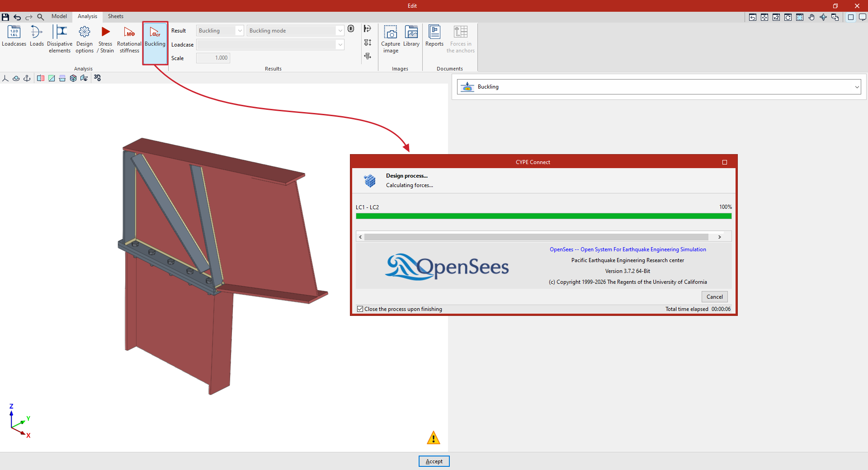Image resolution: width=868 pixels, height=470 pixels.
Task: Click the speech bubble comment icon
Action: (x=863, y=17)
